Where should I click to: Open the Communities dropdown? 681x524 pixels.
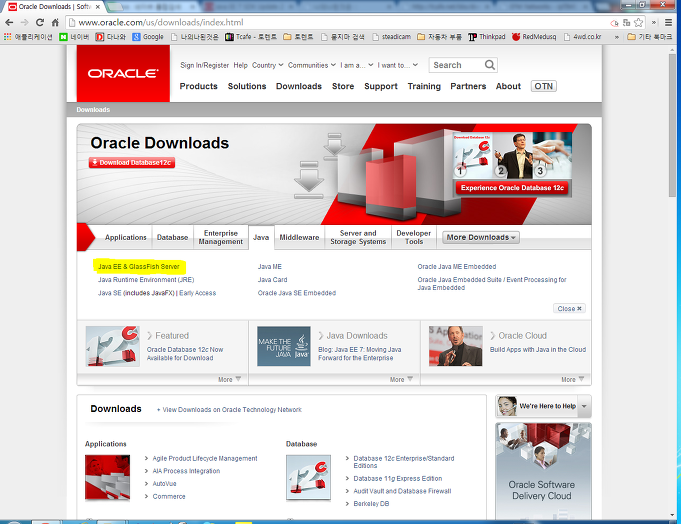(312, 65)
